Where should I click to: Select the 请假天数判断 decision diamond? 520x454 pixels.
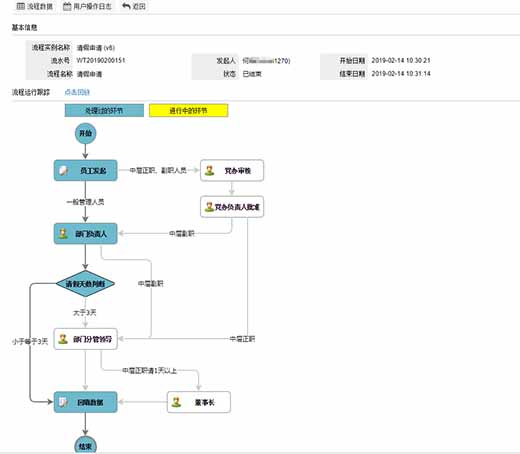(x=85, y=284)
